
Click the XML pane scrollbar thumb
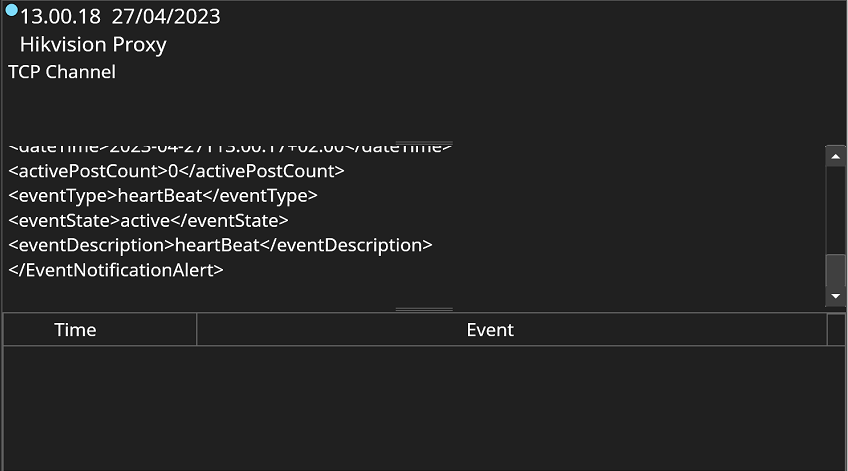[835, 271]
